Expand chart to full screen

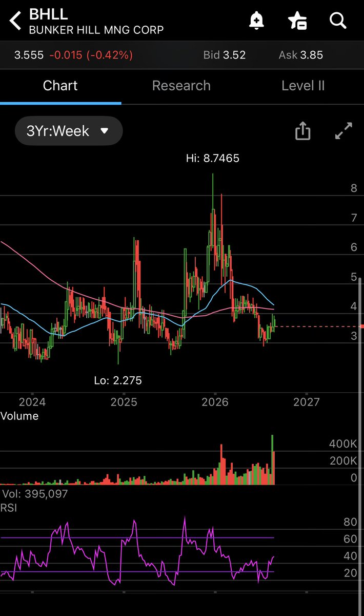click(x=343, y=131)
